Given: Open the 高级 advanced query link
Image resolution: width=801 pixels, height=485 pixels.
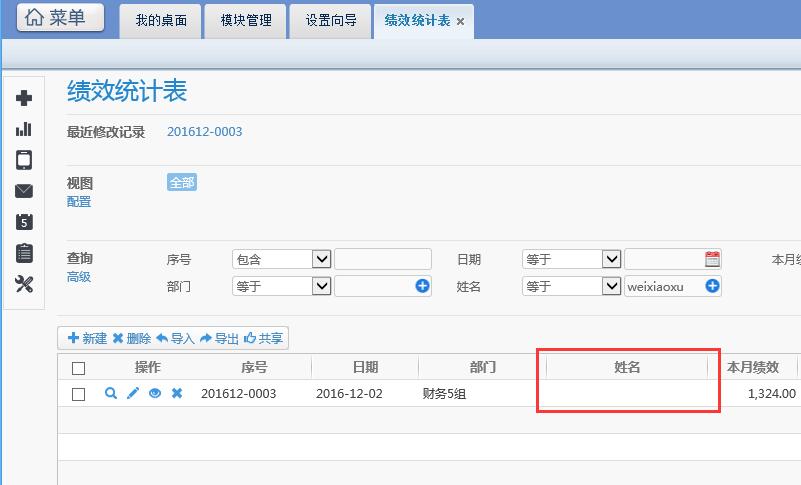Looking at the screenshot, I should 79,277.
